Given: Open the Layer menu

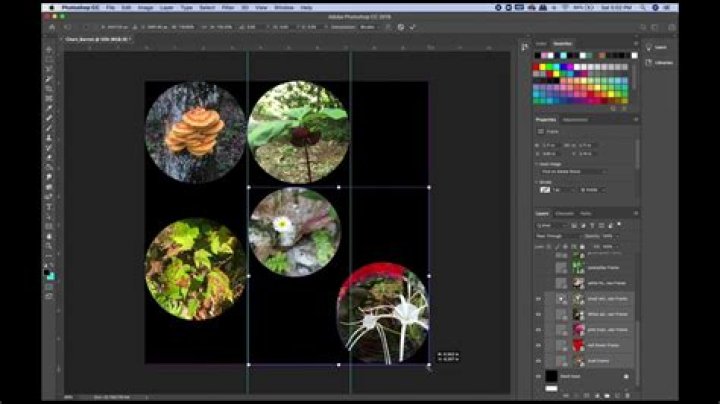Looking at the screenshot, I should coord(167,7).
